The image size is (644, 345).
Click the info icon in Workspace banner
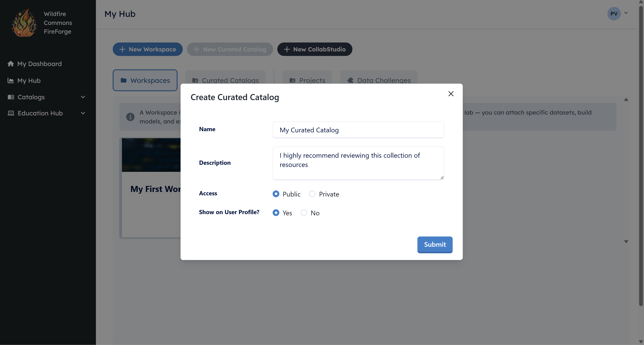(130, 117)
